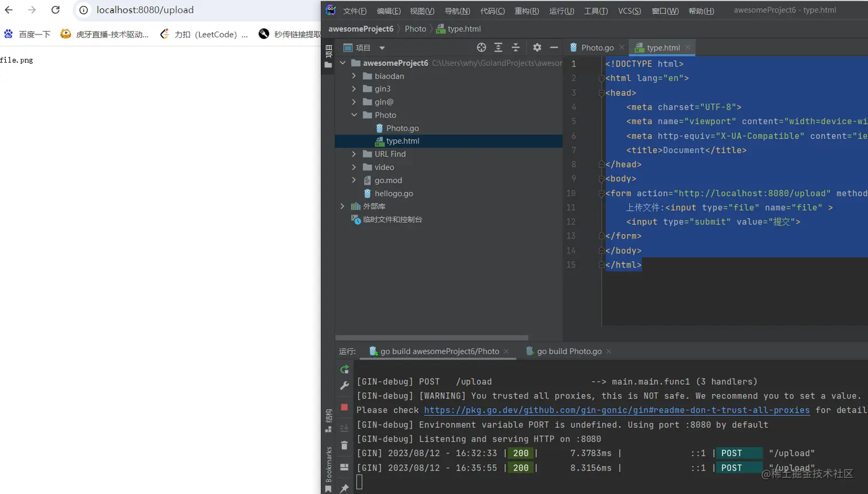
Task: Close the go build Photo.go run tab
Action: tap(609, 351)
